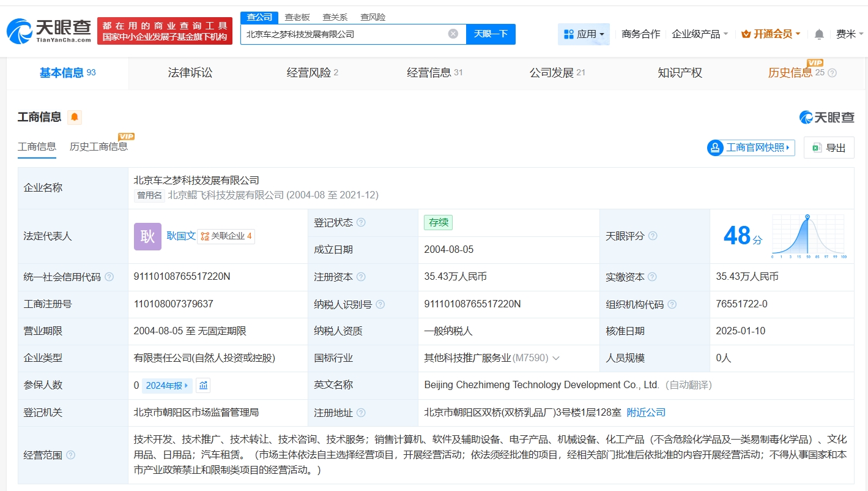The image size is (868, 491).
Task: Expand the 其他科技推广服务业 industry chevron
Action: [556, 358]
